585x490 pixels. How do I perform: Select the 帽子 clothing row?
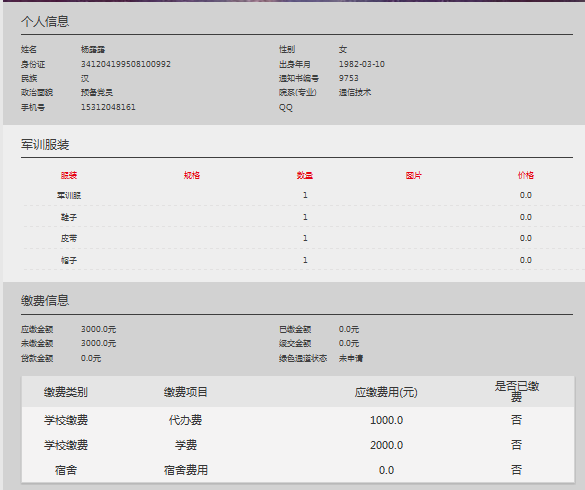303,260
